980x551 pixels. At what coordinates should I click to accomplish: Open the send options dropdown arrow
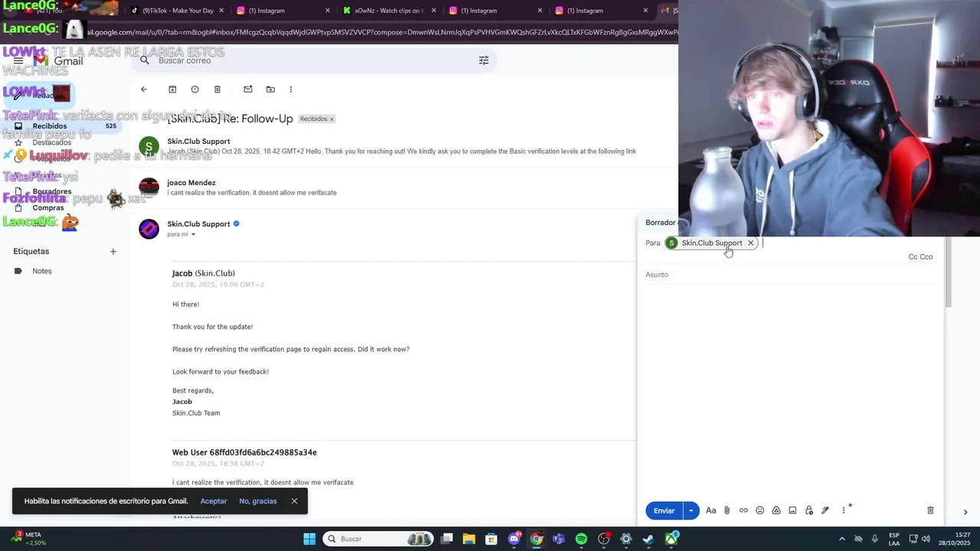click(x=691, y=510)
